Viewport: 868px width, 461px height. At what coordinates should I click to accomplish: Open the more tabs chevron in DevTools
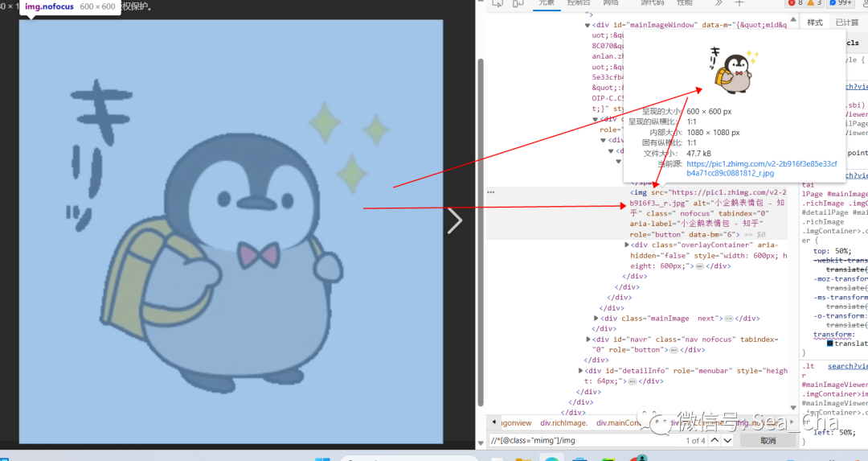[719, 3]
